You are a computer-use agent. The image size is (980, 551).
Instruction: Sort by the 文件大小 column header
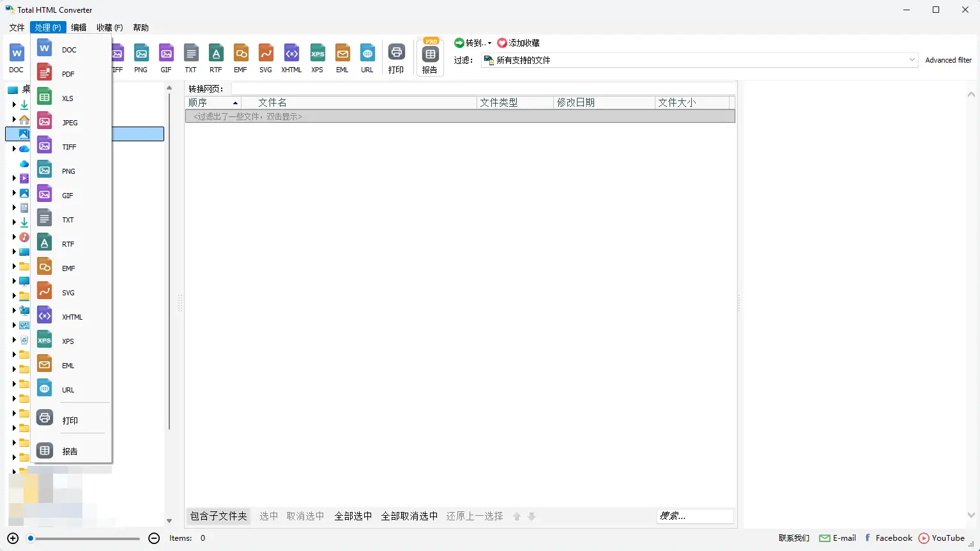point(692,102)
